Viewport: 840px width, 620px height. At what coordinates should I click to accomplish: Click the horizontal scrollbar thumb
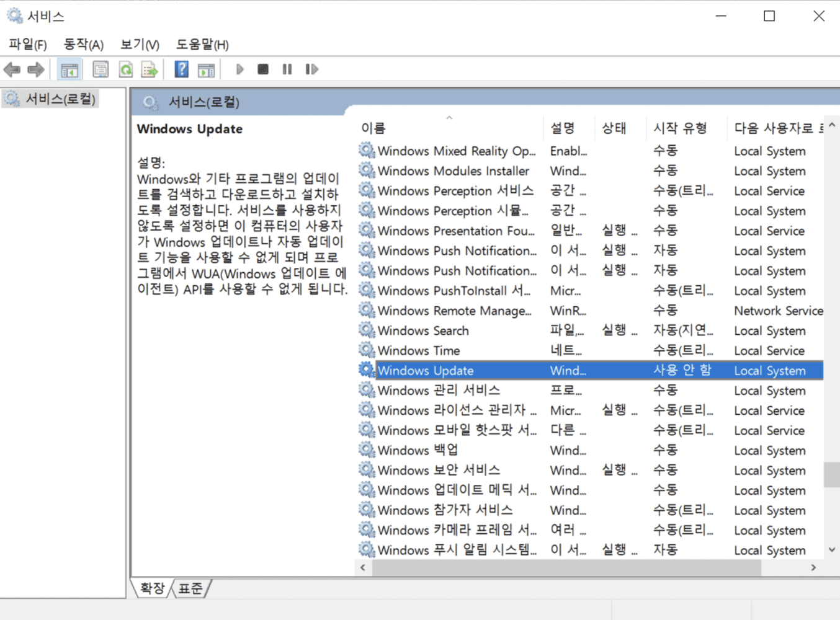[566, 567]
